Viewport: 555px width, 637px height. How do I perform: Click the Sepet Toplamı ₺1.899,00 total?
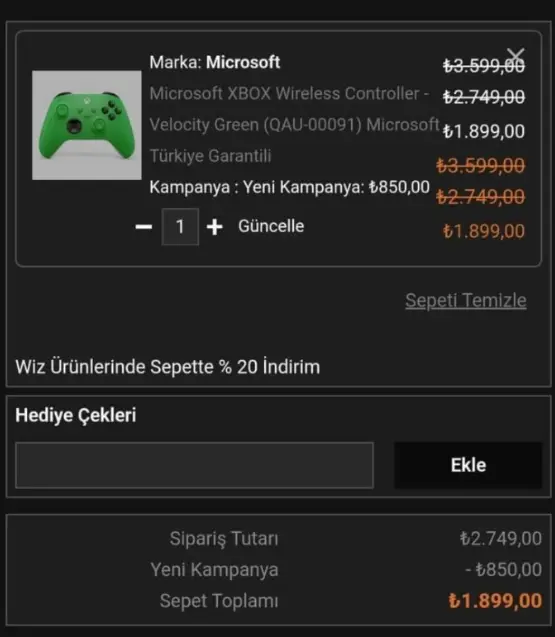tap(495, 601)
